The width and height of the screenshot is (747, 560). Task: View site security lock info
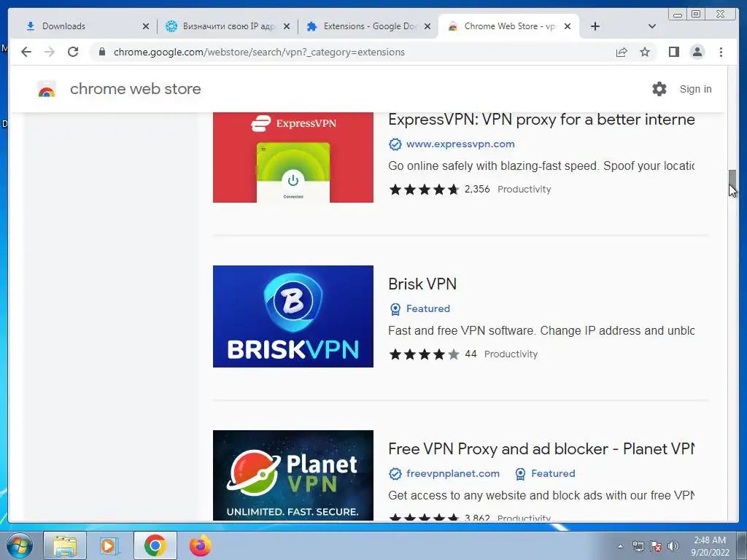(x=101, y=52)
